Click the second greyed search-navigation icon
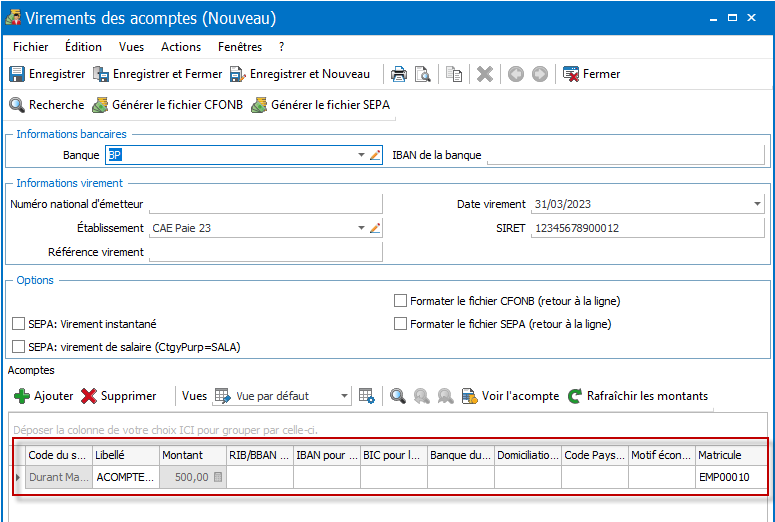The image size is (775, 522). [x=445, y=396]
